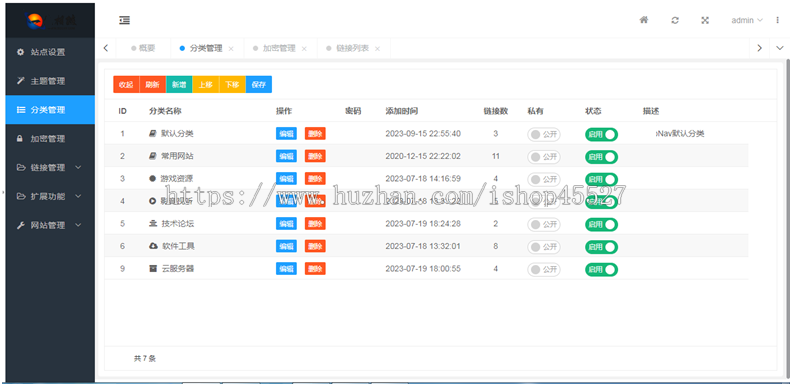The height and width of the screenshot is (386, 792).
Task: Disable 启用 status for 常用网站
Action: (x=602, y=157)
